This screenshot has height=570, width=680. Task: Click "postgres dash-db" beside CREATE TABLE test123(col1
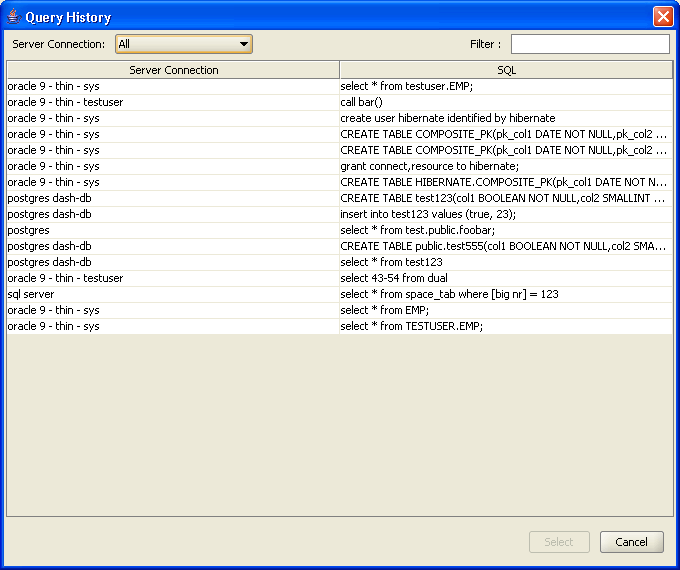[173, 198]
